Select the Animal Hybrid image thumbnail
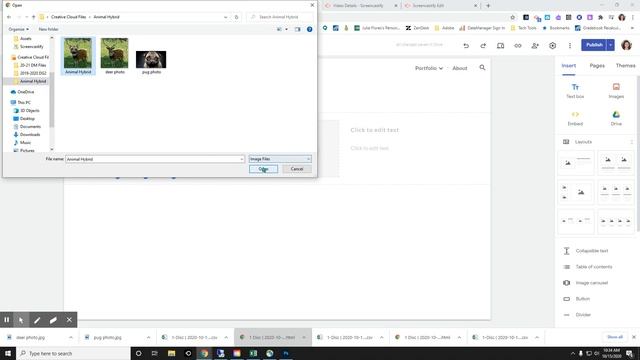The height and width of the screenshot is (360, 640). pos(78,56)
